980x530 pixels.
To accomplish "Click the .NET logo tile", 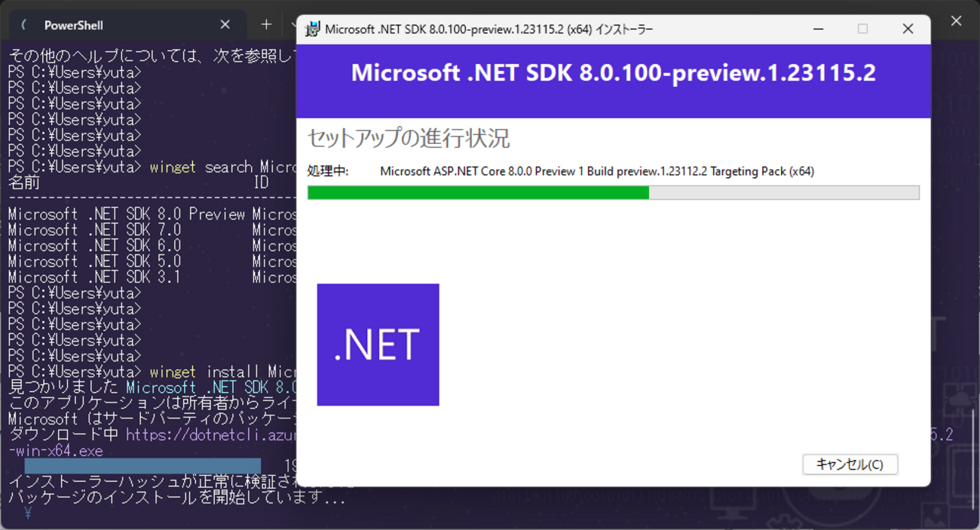I will (378, 345).
